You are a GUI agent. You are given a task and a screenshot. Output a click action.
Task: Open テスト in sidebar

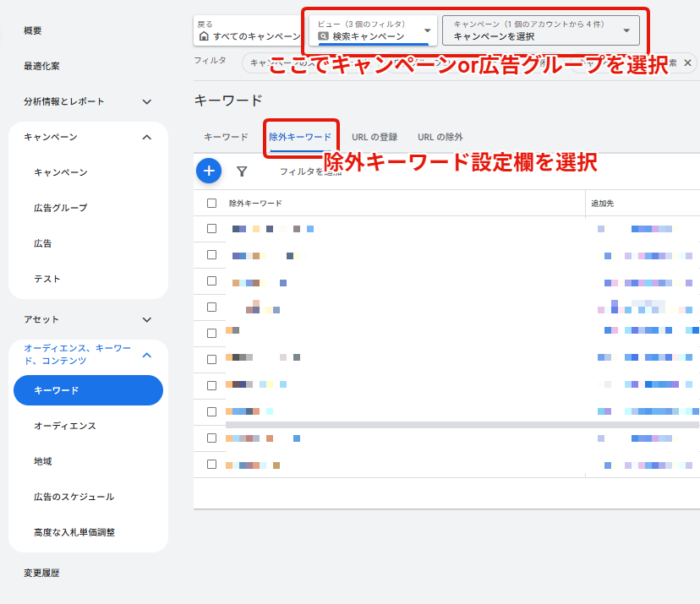pyautogui.click(x=46, y=279)
